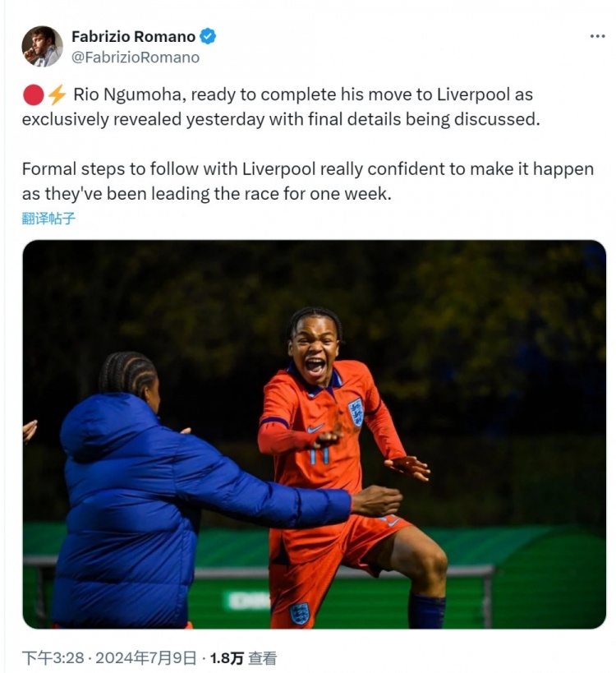Click the Nike swoosh on the jersey
Viewport: 616px width, 673px height.
tap(315, 428)
